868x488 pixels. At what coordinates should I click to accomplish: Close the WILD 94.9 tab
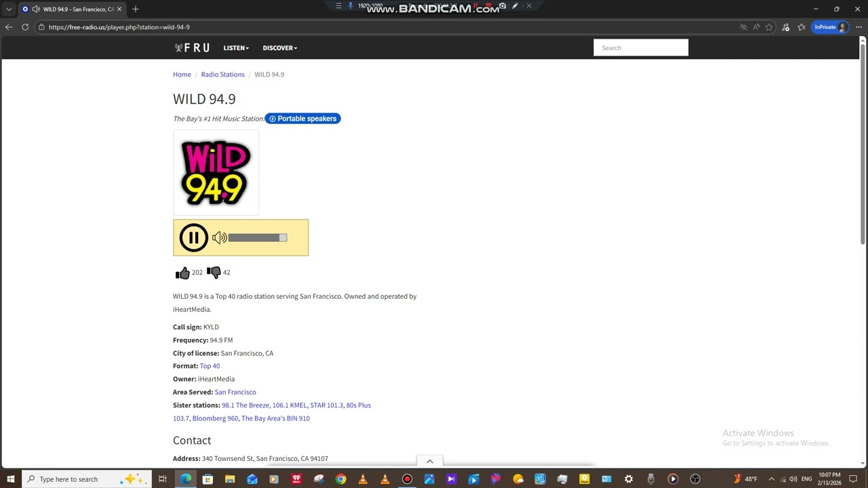[x=119, y=9]
